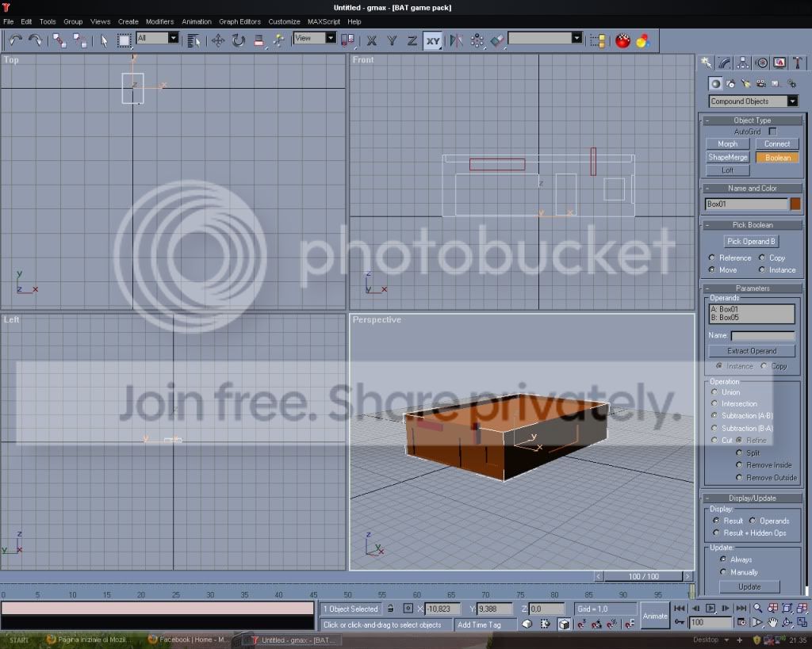Choose the Select Object arrow tool
The height and width of the screenshot is (649, 812).
(x=104, y=40)
